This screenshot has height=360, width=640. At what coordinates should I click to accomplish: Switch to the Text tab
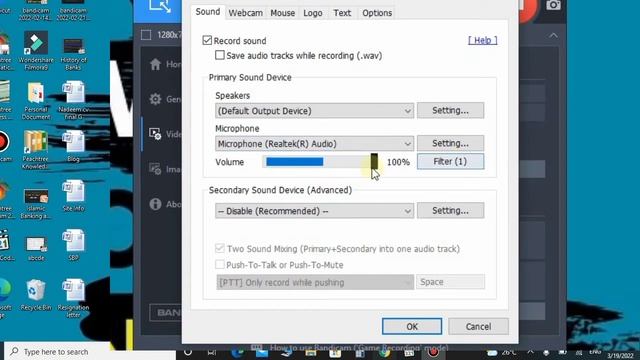click(x=342, y=13)
